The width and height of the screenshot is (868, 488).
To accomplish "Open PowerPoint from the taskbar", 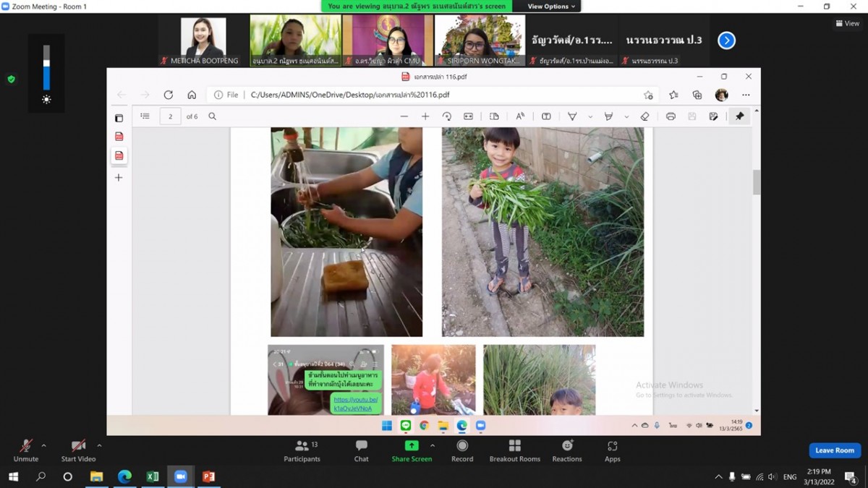I will coord(209,476).
